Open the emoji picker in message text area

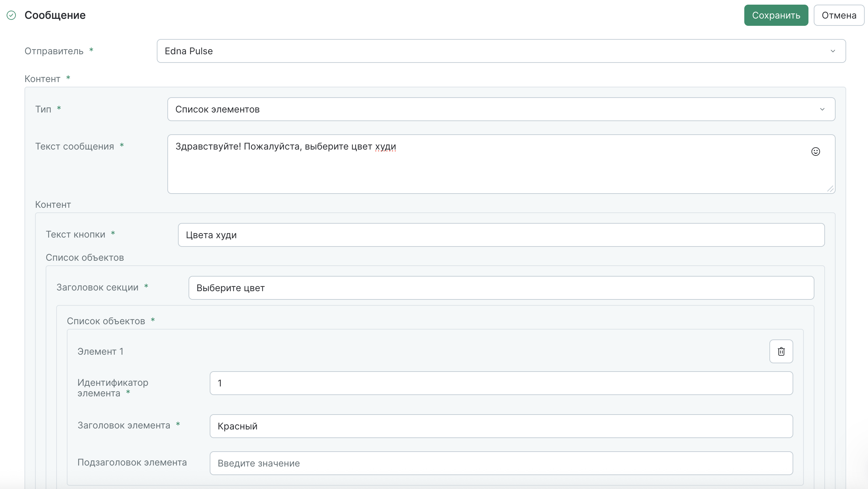pos(816,151)
